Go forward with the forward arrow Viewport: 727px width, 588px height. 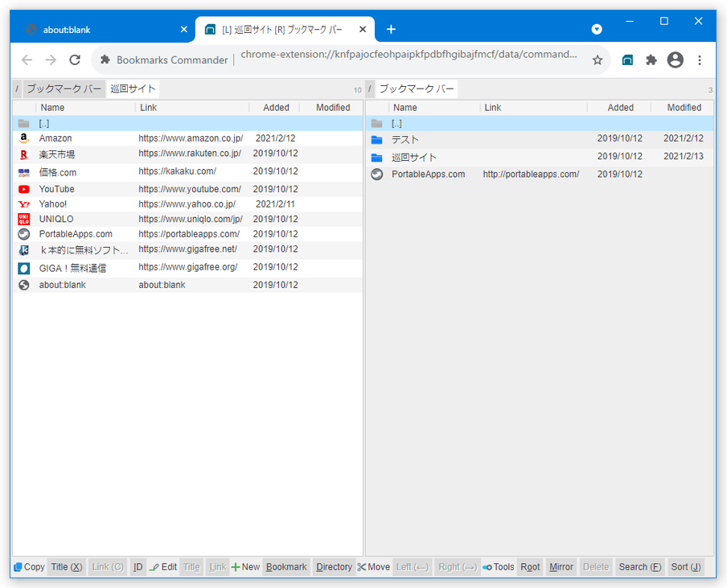(x=51, y=60)
